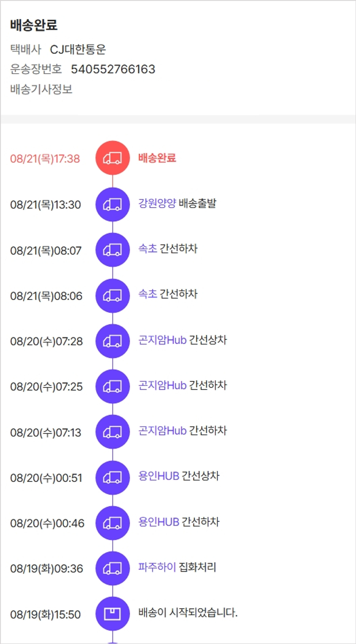356x644 pixels.
Task: Open 곤지암Hub link at 07:25 entry
Action: (x=162, y=385)
